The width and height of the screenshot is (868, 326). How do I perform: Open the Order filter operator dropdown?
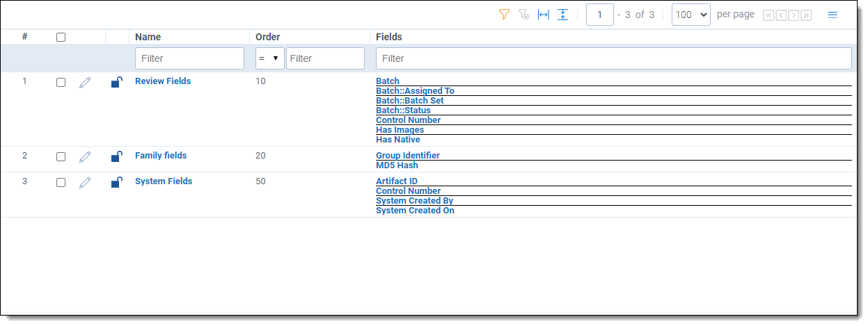pyautogui.click(x=269, y=58)
